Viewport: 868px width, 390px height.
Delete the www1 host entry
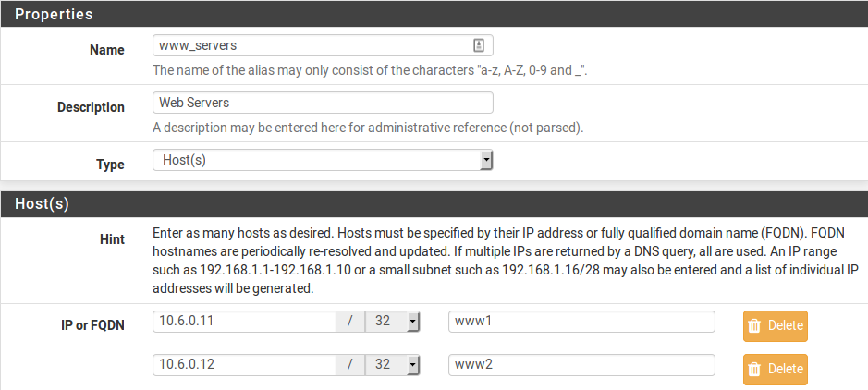pos(776,325)
